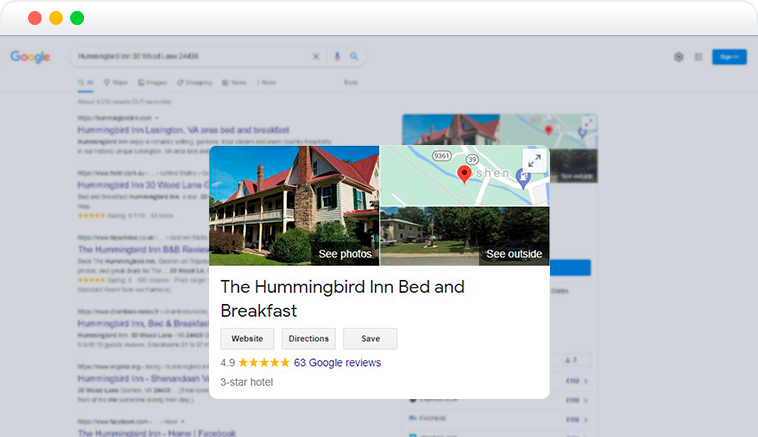Open Google apps grid icon

point(699,57)
